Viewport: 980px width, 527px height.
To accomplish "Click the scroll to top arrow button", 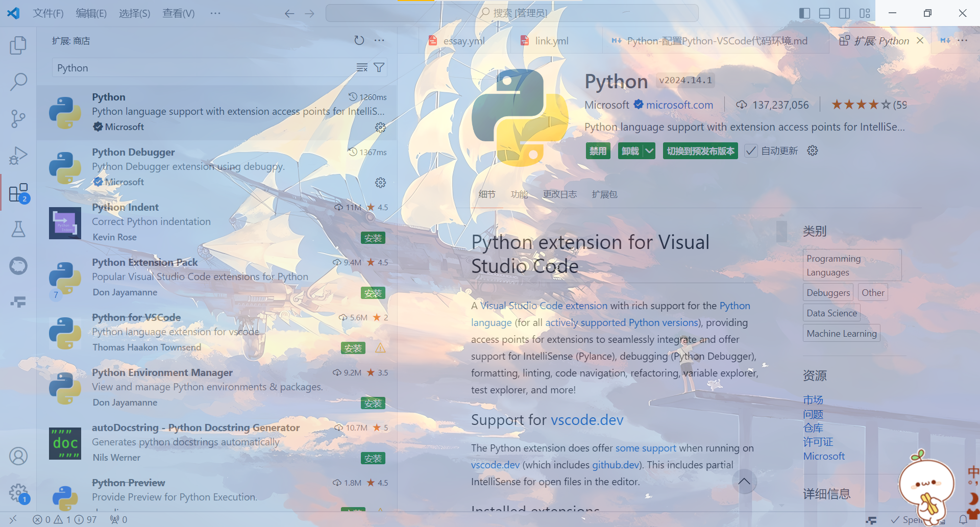I will (744, 481).
